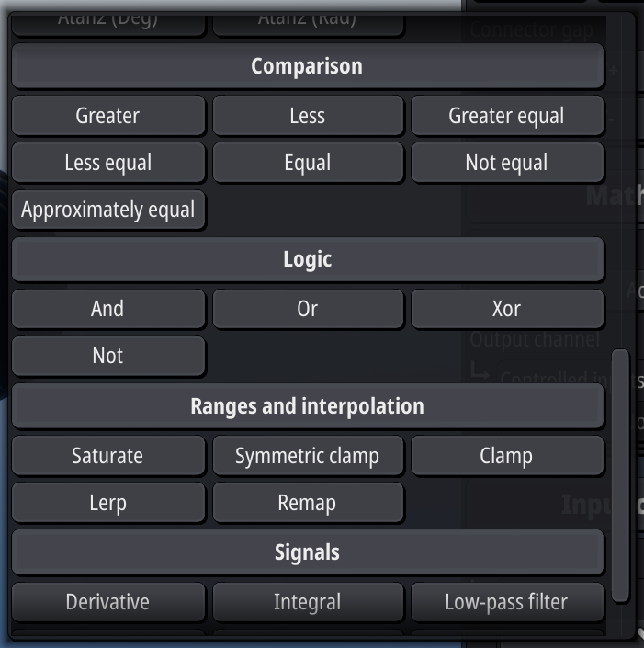This screenshot has height=648, width=644.
Task: Select the Low-pass filter option
Action: point(507,602)
